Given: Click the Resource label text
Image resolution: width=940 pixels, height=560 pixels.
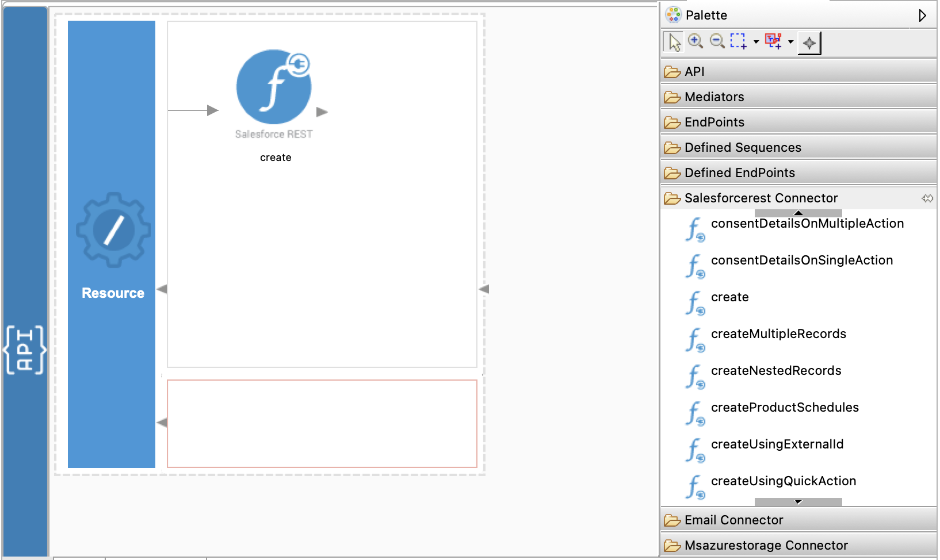Looking at the screenshot, I should [113, 293].
